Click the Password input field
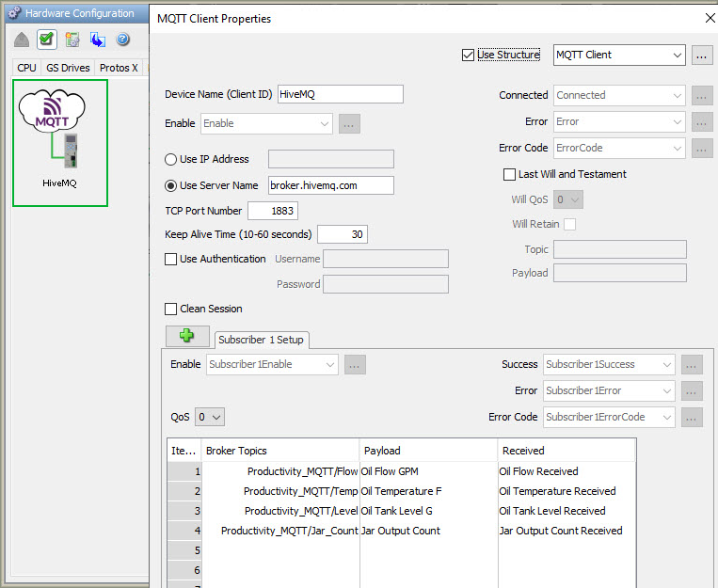718x588 pixels. pos(386,284)
